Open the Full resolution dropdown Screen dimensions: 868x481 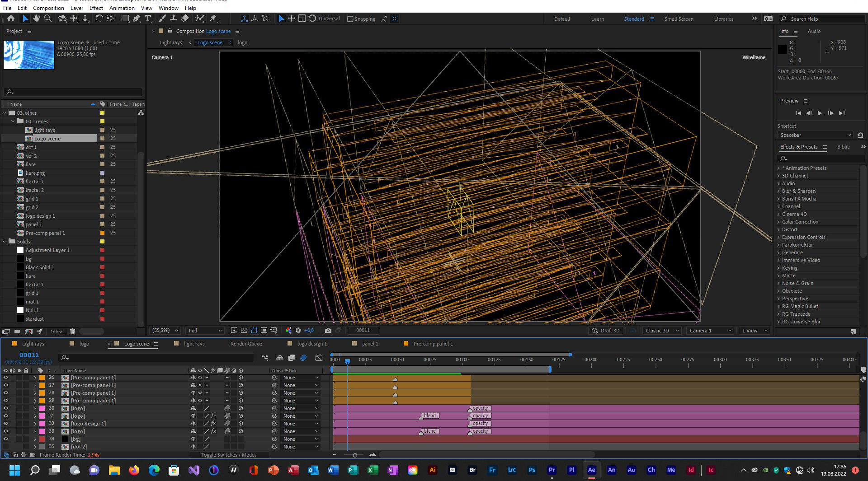pyautogui.click(x=205, y=331)
